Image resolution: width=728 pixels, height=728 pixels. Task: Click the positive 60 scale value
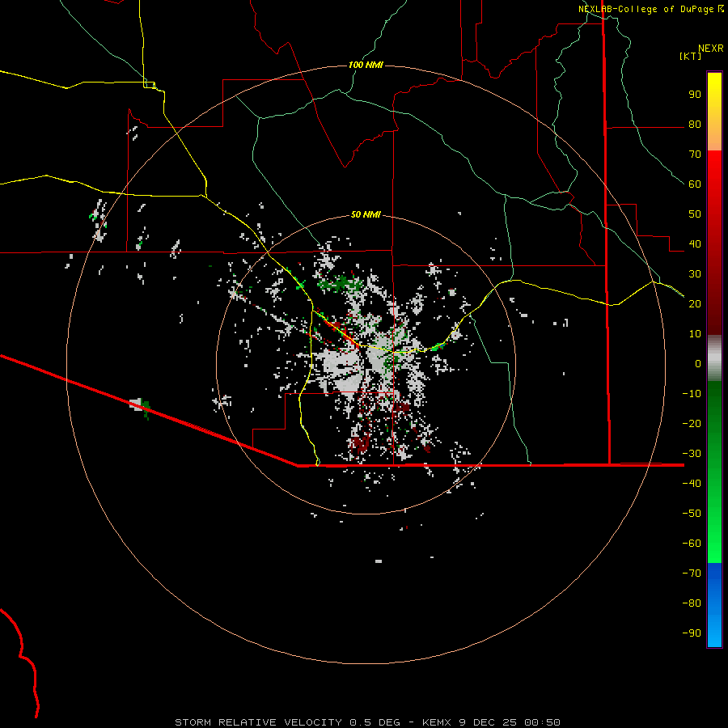pos(695,184)
